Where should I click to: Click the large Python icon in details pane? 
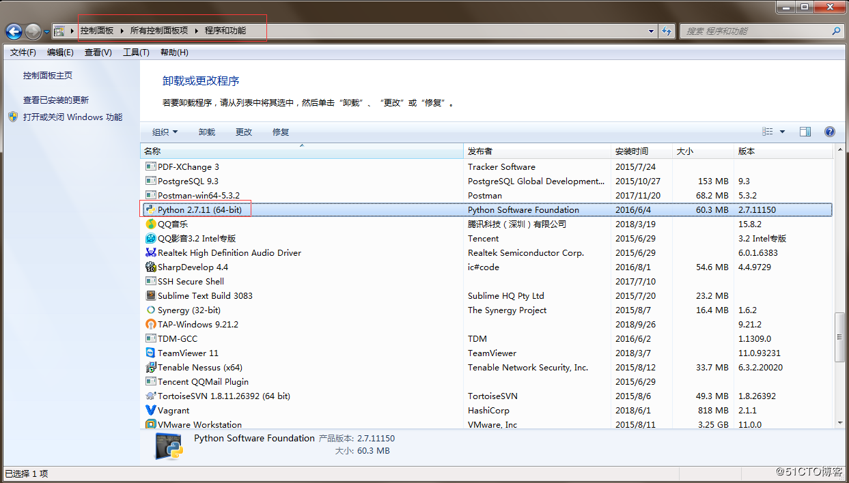pyautogui.click(x=169, y=446)
